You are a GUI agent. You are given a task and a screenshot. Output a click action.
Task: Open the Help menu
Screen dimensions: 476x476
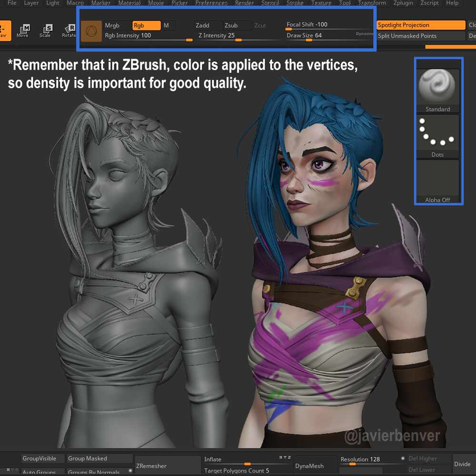[452, 3]
